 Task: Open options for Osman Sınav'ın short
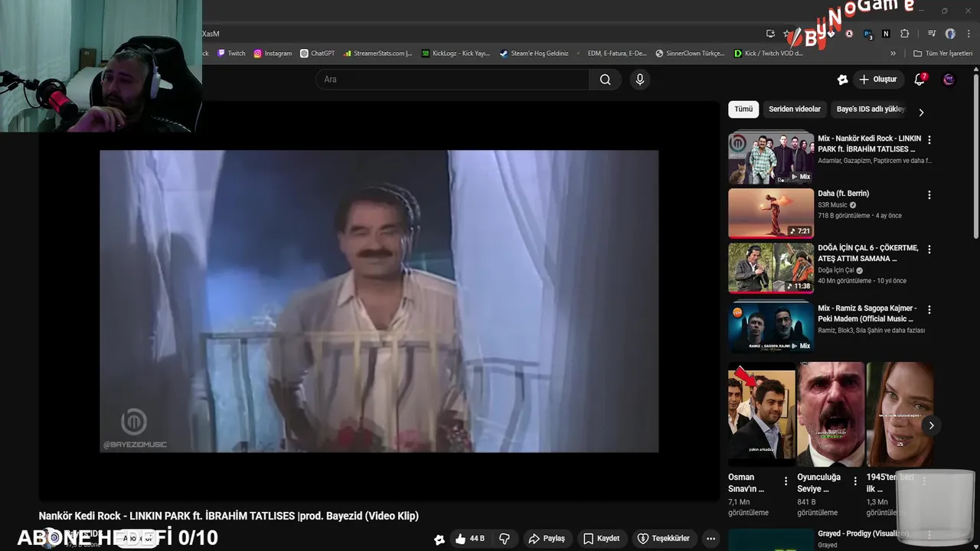point(786,481)
